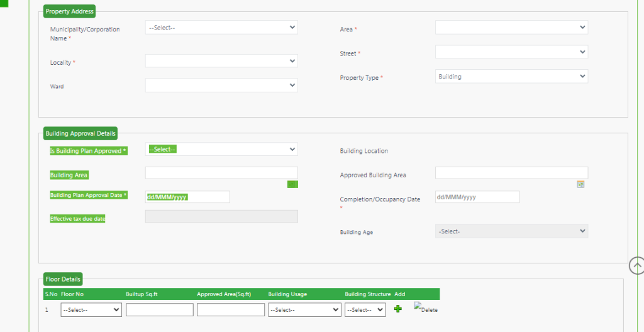Viewport: 644px width, 332px height.
Task: Focus the Approved Building Area field
Action: (x=511, y=173)
